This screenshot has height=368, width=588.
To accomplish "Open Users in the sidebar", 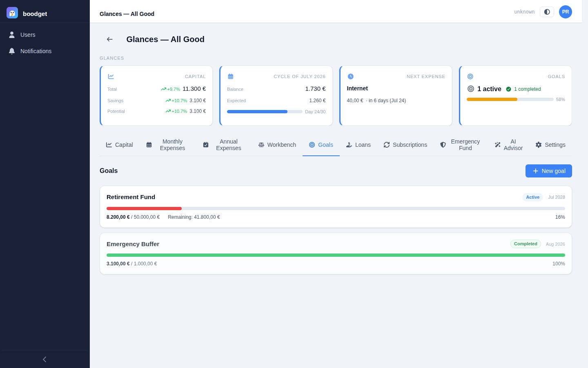I will coord(45,35).
